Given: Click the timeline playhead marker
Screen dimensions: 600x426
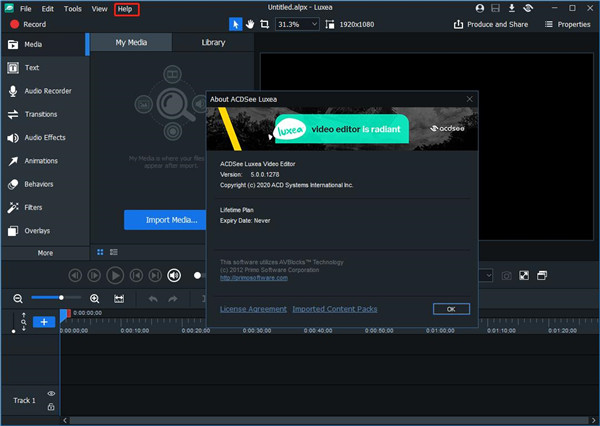Looking at the screenshot, I should pyautogui.click(x=64, y=315).
